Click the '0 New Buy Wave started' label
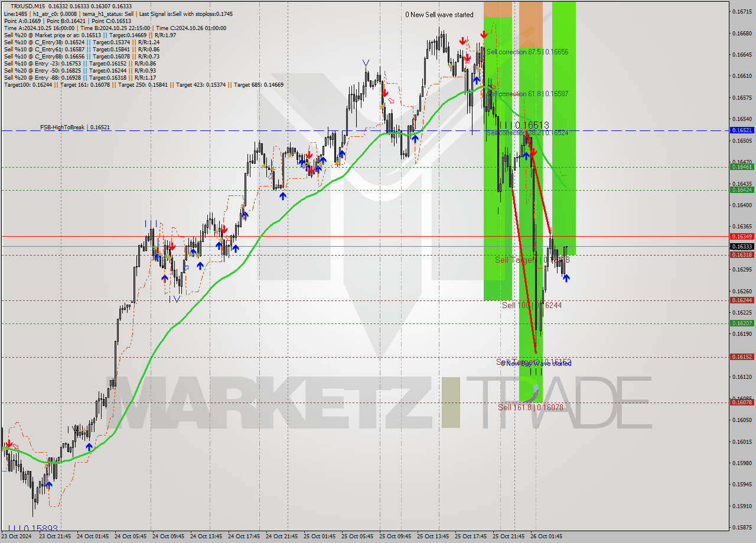Screen dimensions: 756x543 [536, 364]
